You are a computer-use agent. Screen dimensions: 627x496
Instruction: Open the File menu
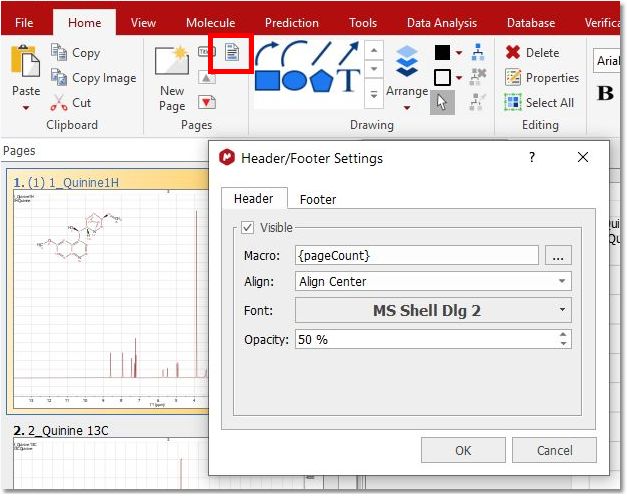pos(24,23)
